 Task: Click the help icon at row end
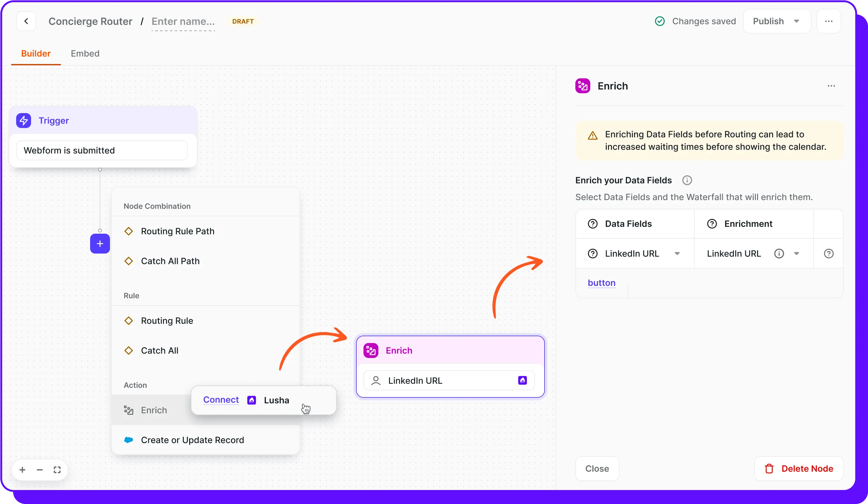829,254
